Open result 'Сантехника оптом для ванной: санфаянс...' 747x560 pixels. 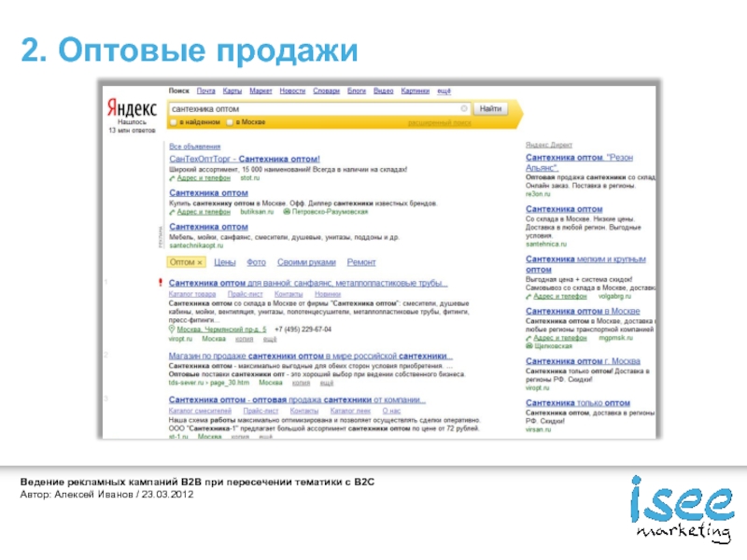tap(308, 283)
